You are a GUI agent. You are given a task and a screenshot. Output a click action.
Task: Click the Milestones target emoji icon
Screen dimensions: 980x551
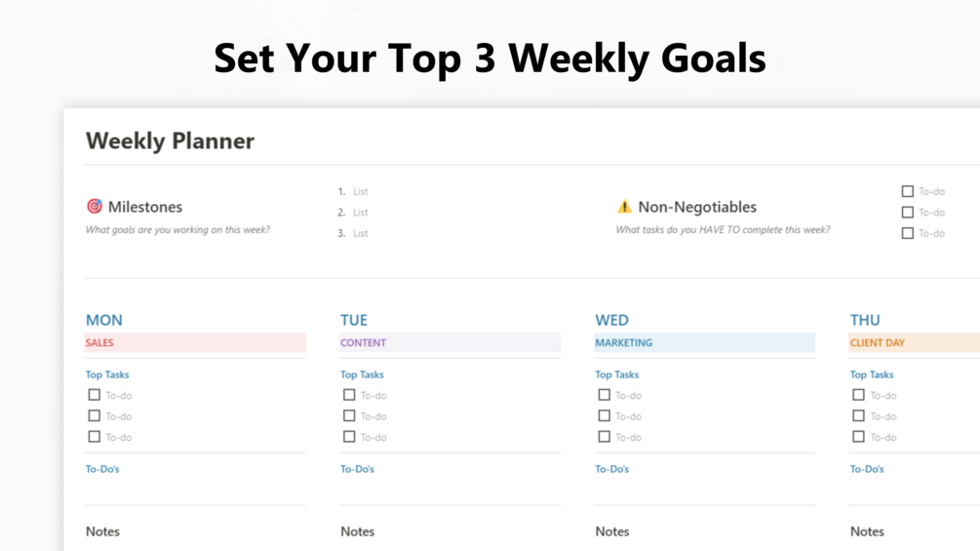(95, 207)
